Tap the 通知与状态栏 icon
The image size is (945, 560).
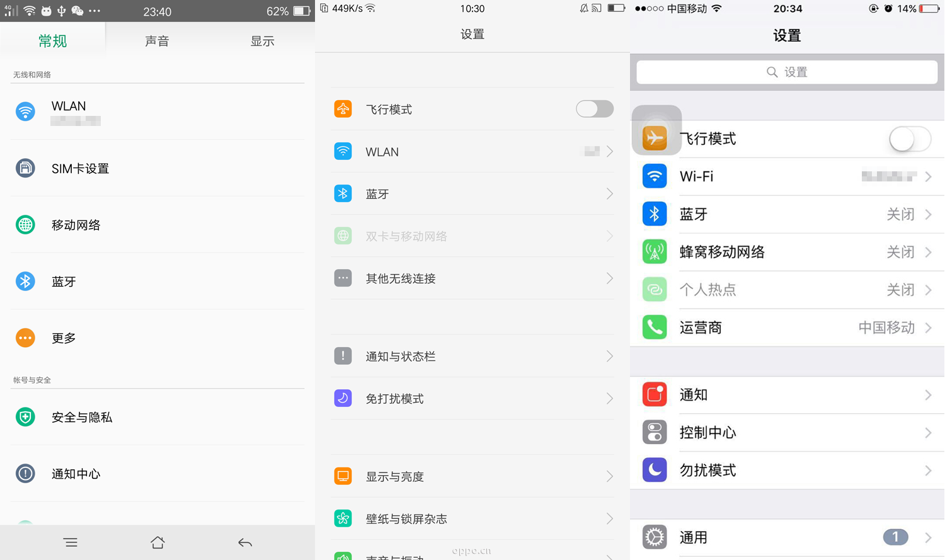343,356
